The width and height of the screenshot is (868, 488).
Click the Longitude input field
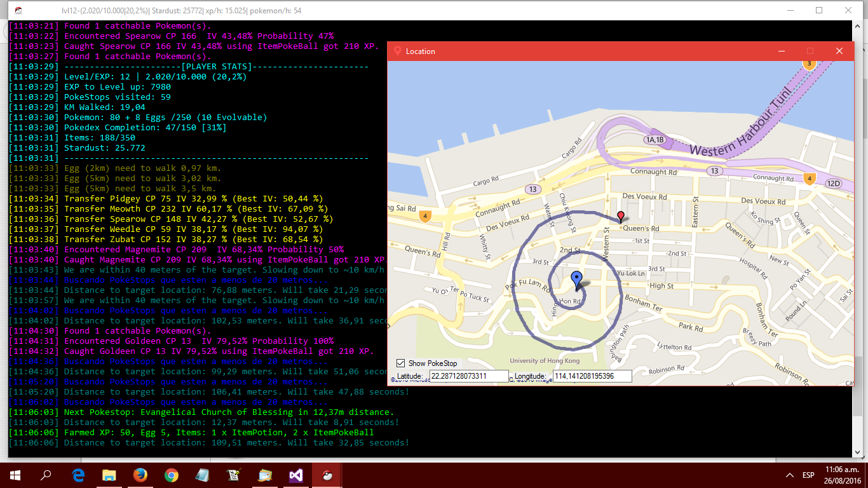tap(592, 376)
